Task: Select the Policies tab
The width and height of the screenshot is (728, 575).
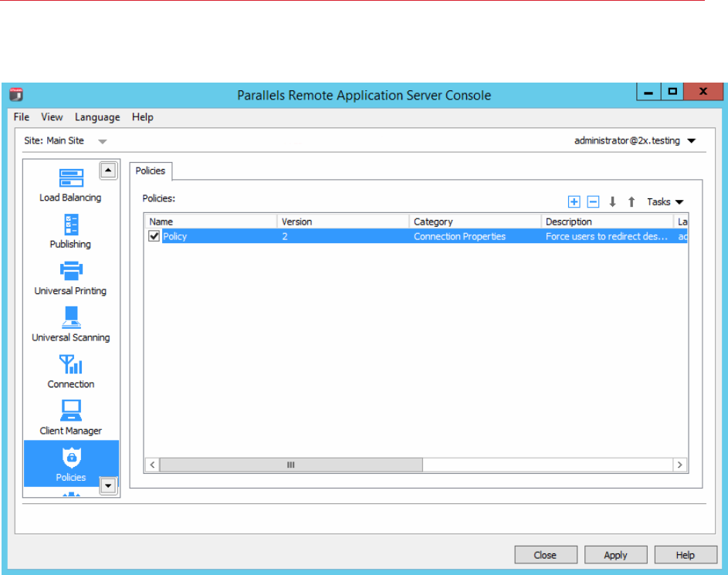Action: click(151, 171)
